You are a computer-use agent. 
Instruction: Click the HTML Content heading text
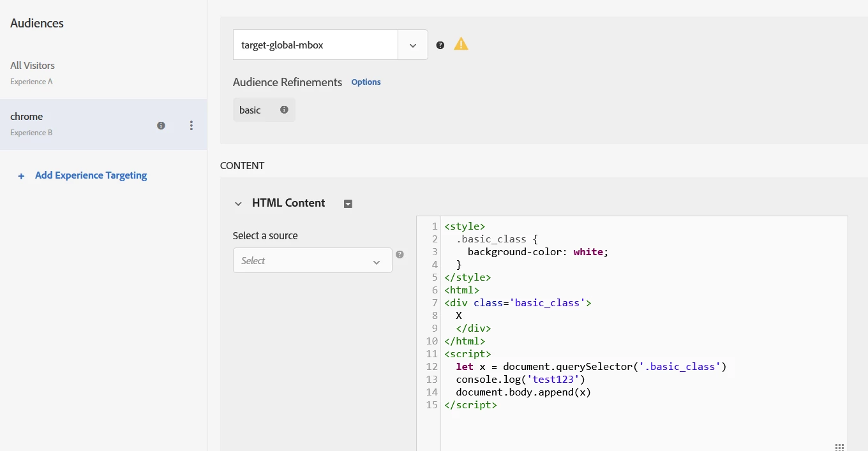(x=288, y=203)
